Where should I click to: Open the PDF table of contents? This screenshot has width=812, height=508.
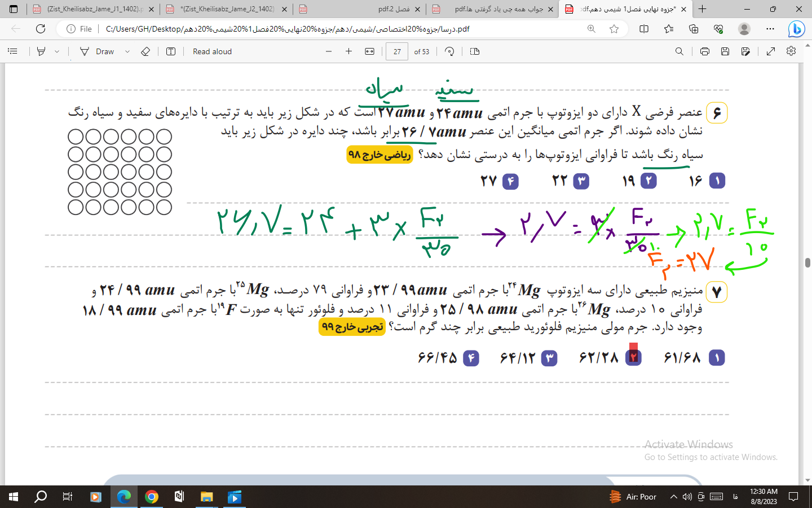12,51
